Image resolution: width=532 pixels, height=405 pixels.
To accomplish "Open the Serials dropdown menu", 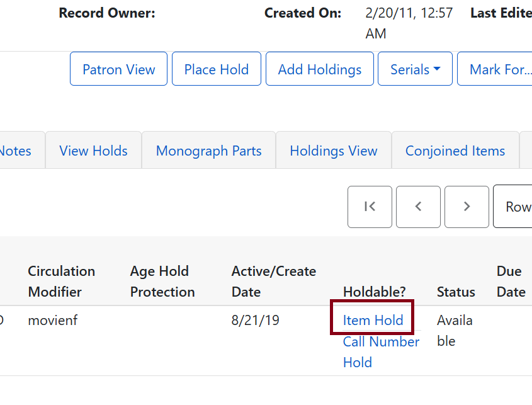I will click(415, 69).
